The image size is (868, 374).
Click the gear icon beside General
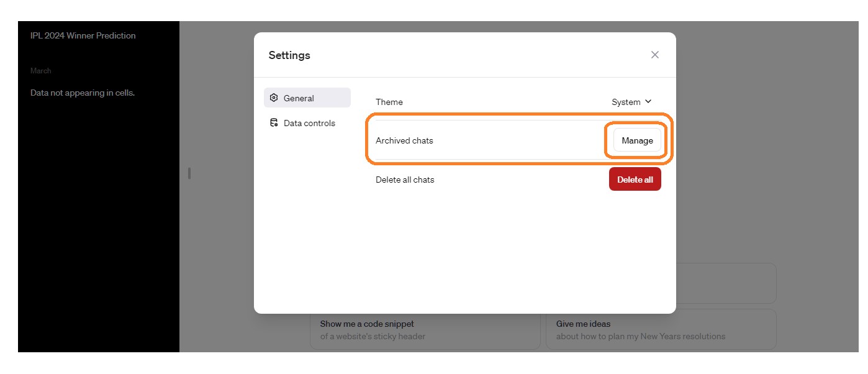tap(274, 98)
